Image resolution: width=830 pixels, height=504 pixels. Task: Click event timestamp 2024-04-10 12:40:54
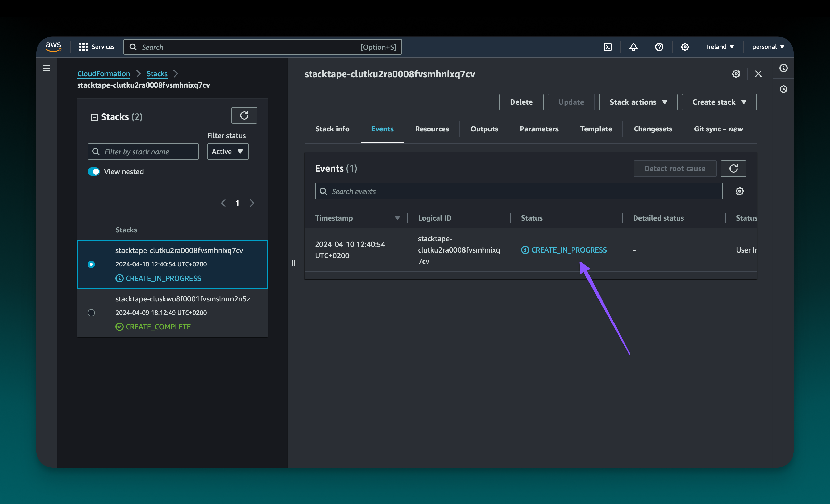[350, 250]
